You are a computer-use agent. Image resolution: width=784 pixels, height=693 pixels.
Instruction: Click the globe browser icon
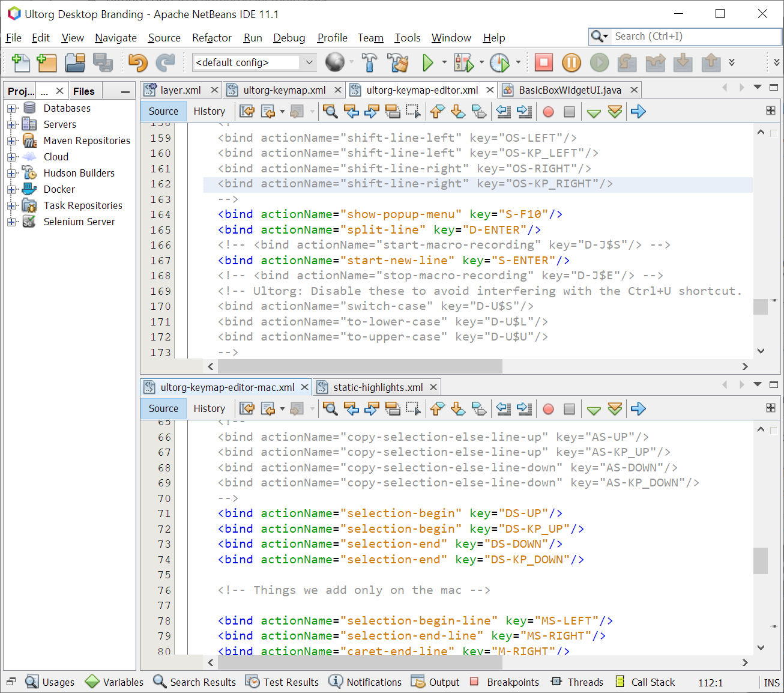click(x=335, y=62)
